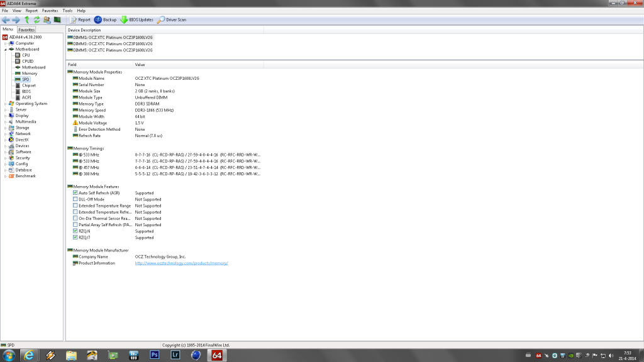
Task: Launch Driver Scan from the toolbar
Action: 172,20
